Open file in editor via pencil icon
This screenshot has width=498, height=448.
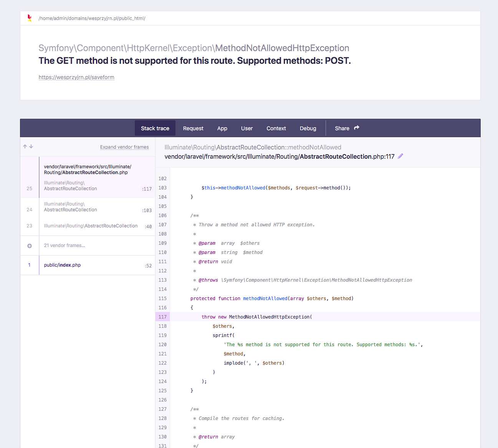400,156
